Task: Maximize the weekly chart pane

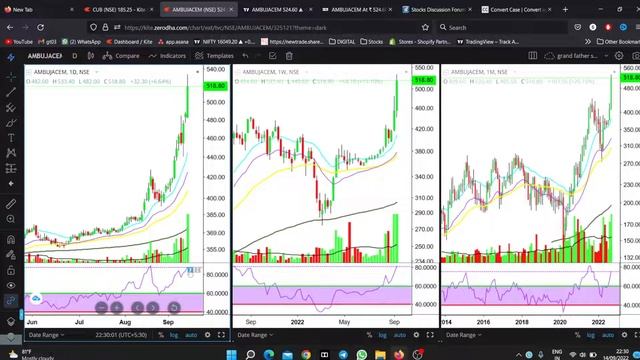Action: (430, 335)
